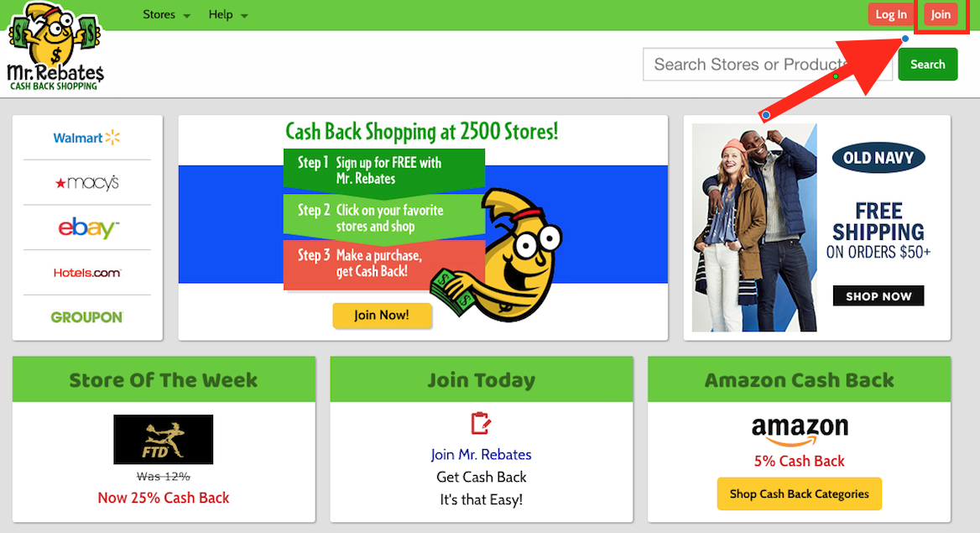Open the Now 25% Cash Back link
Image resolution: width=980 pixels, height=533 pixels.
coord(163,498)
